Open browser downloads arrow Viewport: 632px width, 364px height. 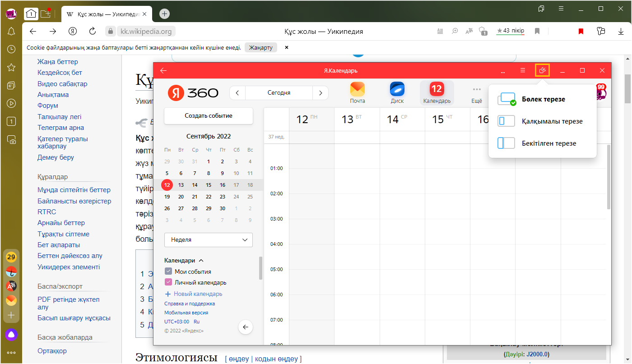621,31
